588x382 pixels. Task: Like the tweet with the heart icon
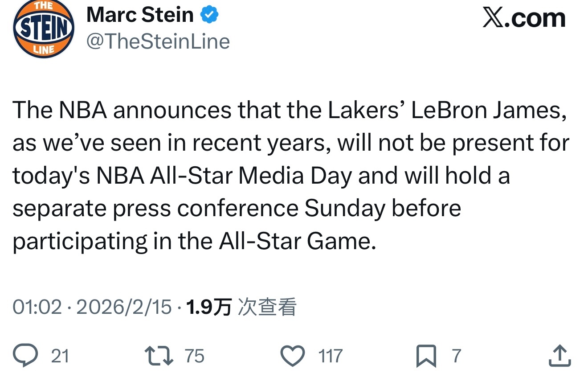(293, 356)
